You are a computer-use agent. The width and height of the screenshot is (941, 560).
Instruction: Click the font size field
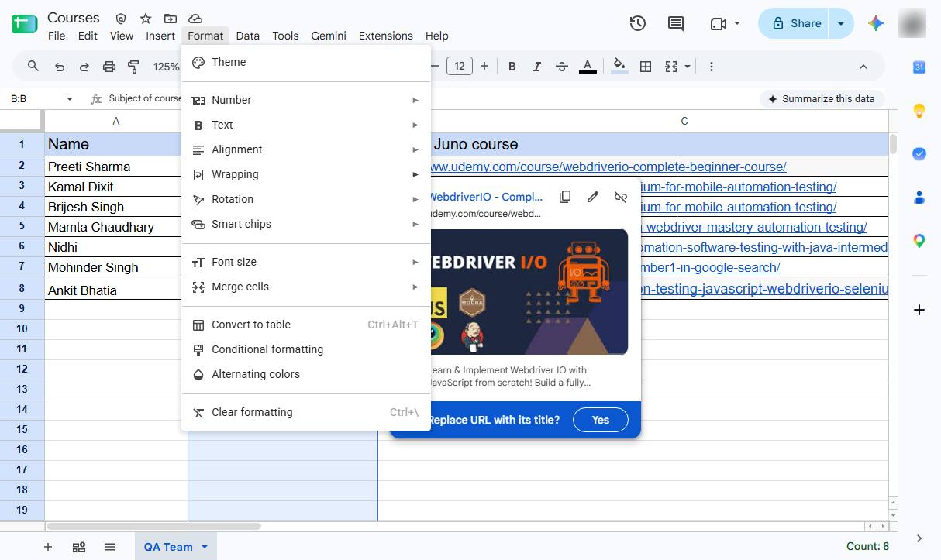(460, 67)
